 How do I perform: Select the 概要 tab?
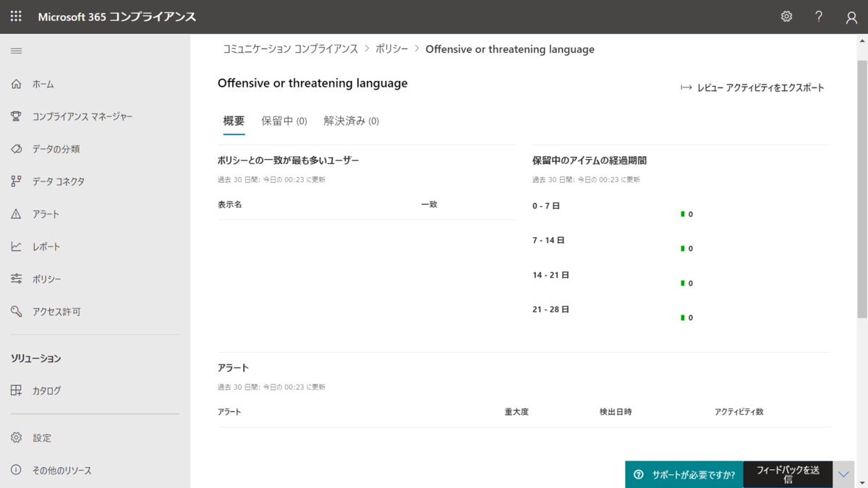coord(234,121)
